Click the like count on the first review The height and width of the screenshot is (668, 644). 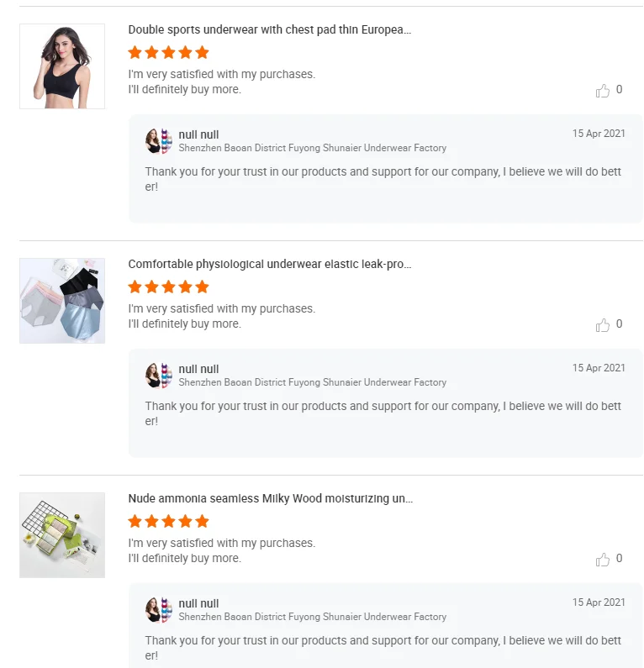(x=620, y=90)
